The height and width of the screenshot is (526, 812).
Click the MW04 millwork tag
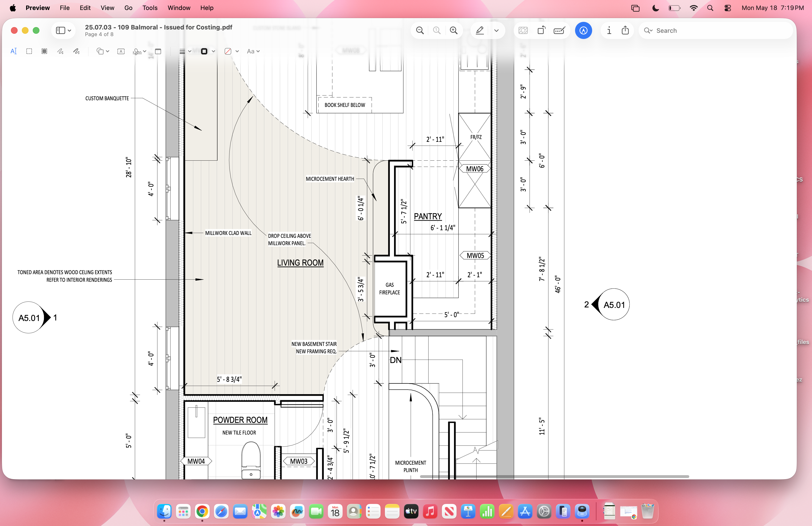196,461
